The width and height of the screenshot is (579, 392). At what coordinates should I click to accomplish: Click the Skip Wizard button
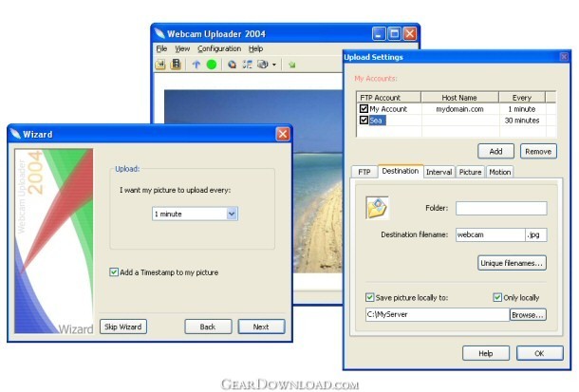[123, 327]
